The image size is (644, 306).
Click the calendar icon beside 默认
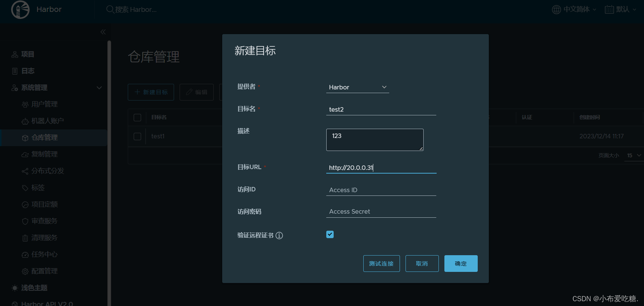(x=609, y=9)
